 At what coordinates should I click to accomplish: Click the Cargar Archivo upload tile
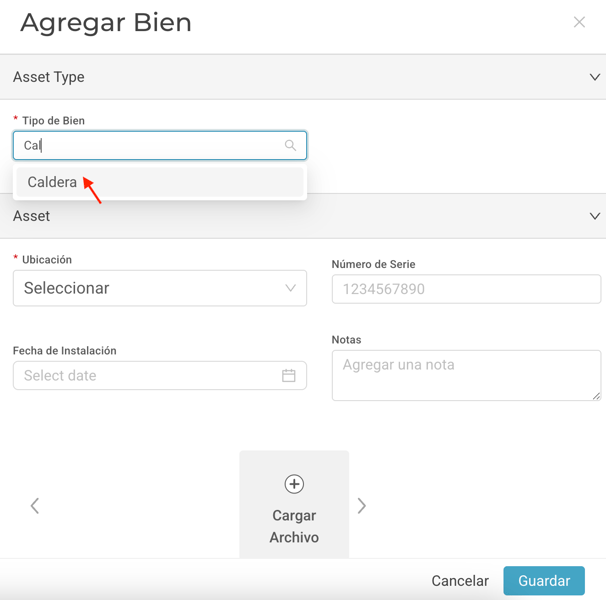pyautogui.click(x=294, y=504)
